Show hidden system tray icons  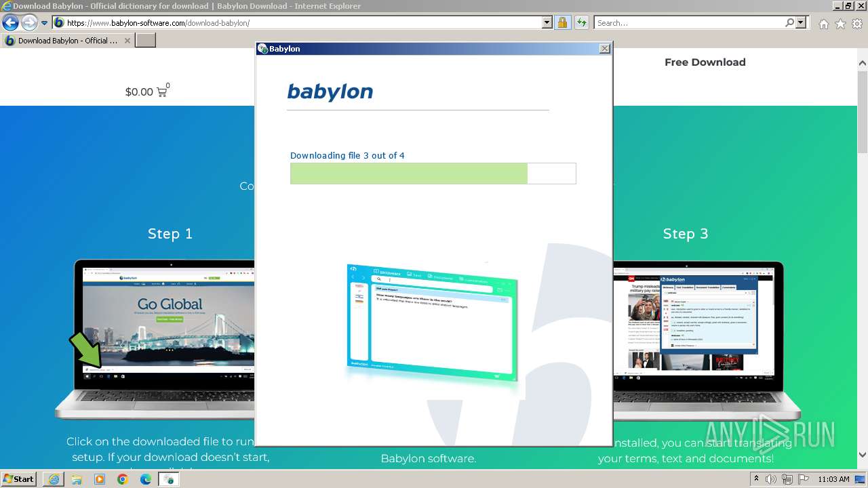[757, 479]
